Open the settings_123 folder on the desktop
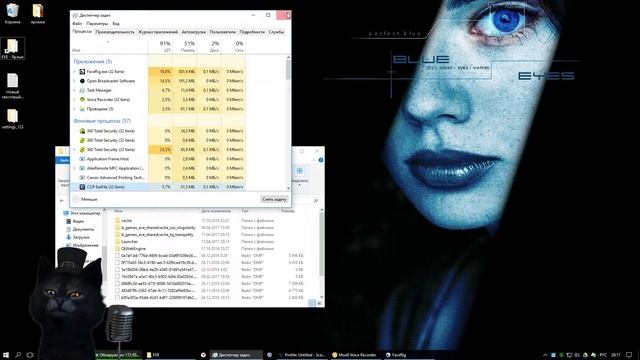The height and width of the screenshot is (360, 640). pos(12,119)
